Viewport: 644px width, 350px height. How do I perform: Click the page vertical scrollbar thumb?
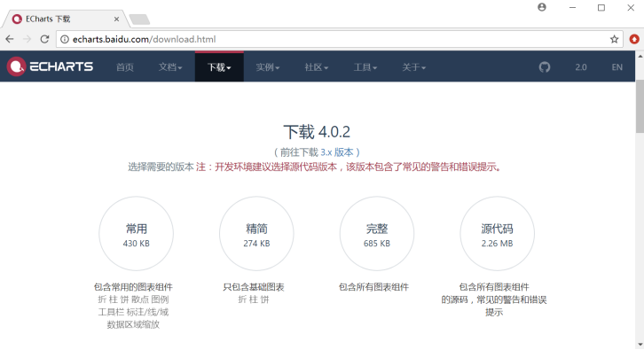[x=640, y=105]
